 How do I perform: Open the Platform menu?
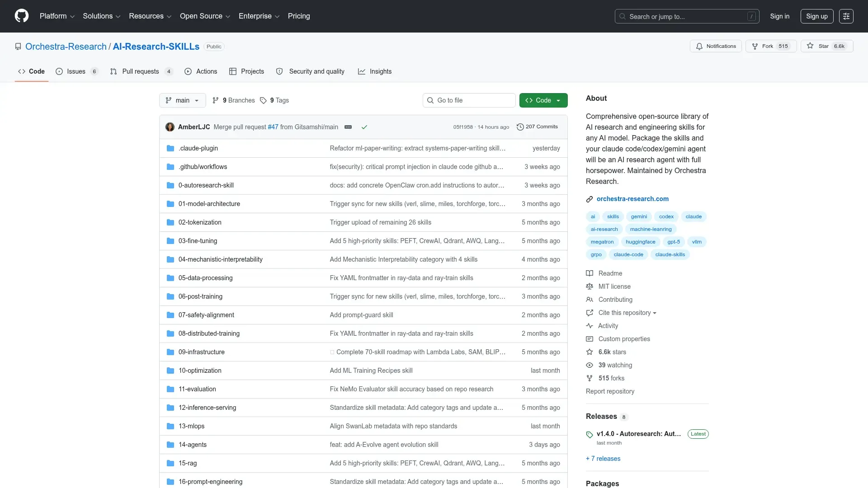(57, 16)
